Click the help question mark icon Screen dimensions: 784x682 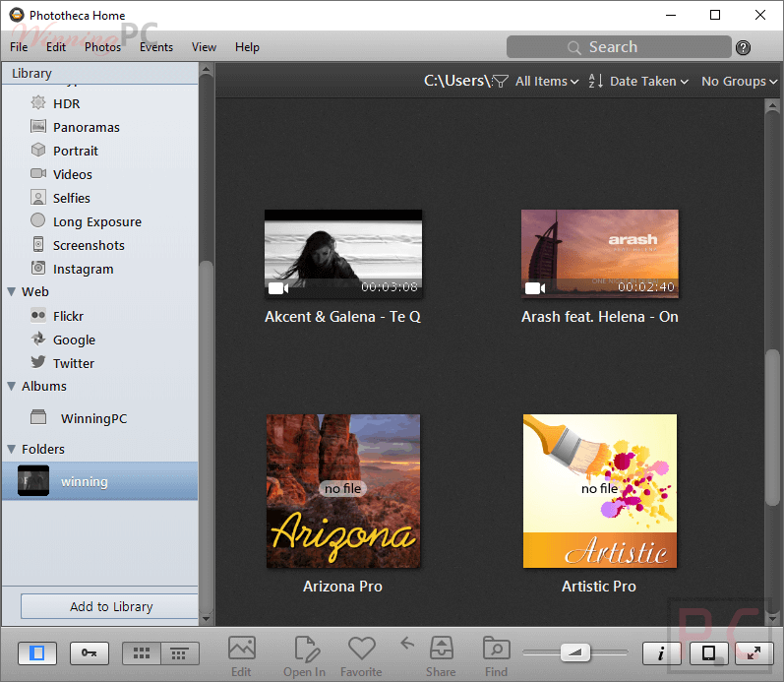(743, 47)
